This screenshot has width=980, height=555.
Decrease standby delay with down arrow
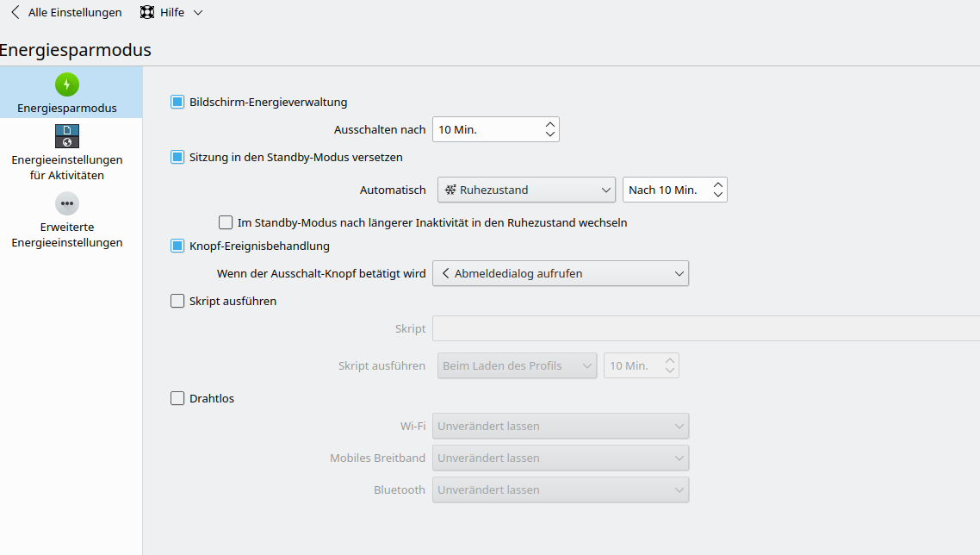click(718, 195)
